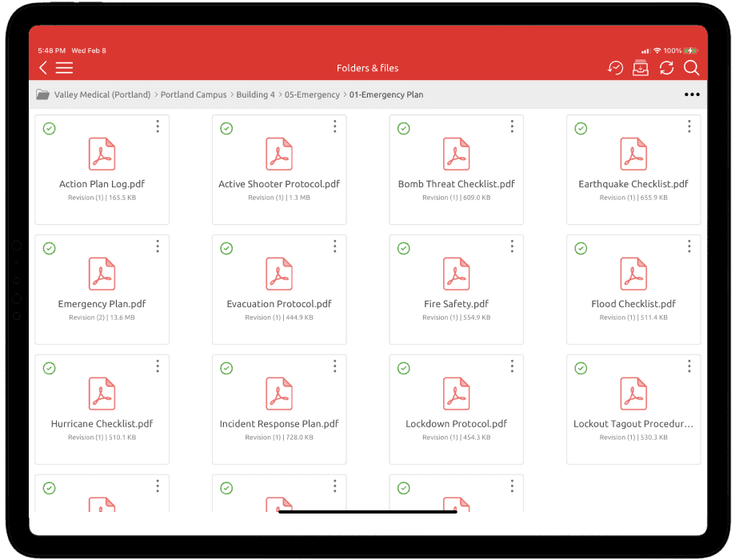Open search with magnifying glass icon

coord(692,68)
